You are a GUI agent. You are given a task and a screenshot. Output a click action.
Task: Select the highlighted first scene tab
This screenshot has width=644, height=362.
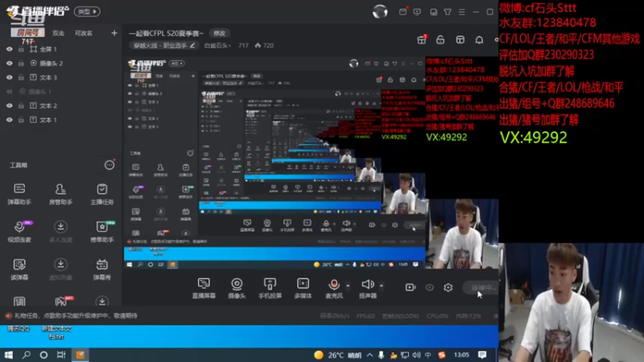point(27,33)
